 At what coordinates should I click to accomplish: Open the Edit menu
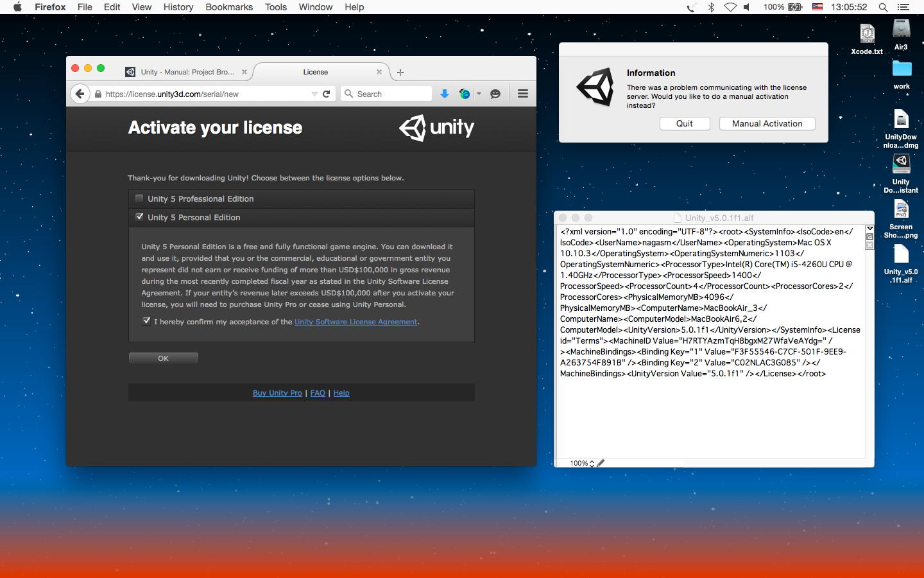112,7
